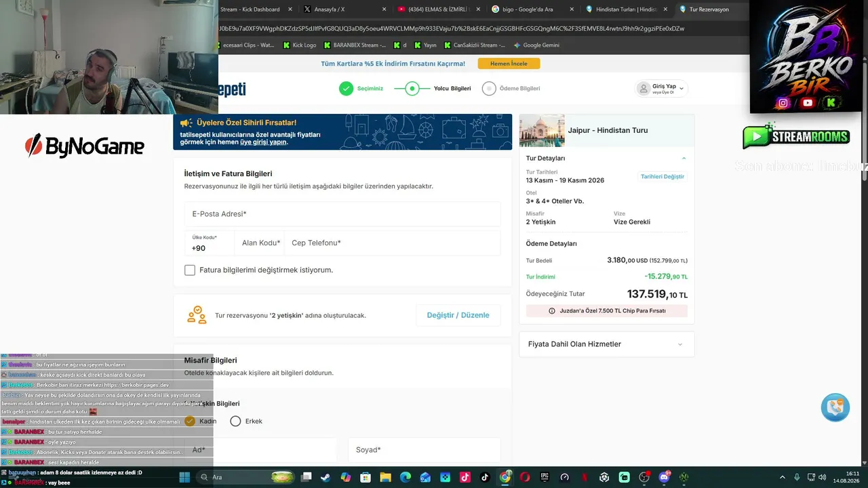Open TikTok app from the taskbar
Image resolution: width=868 pixels, height=488 pixels.
(x=485, y=477)
